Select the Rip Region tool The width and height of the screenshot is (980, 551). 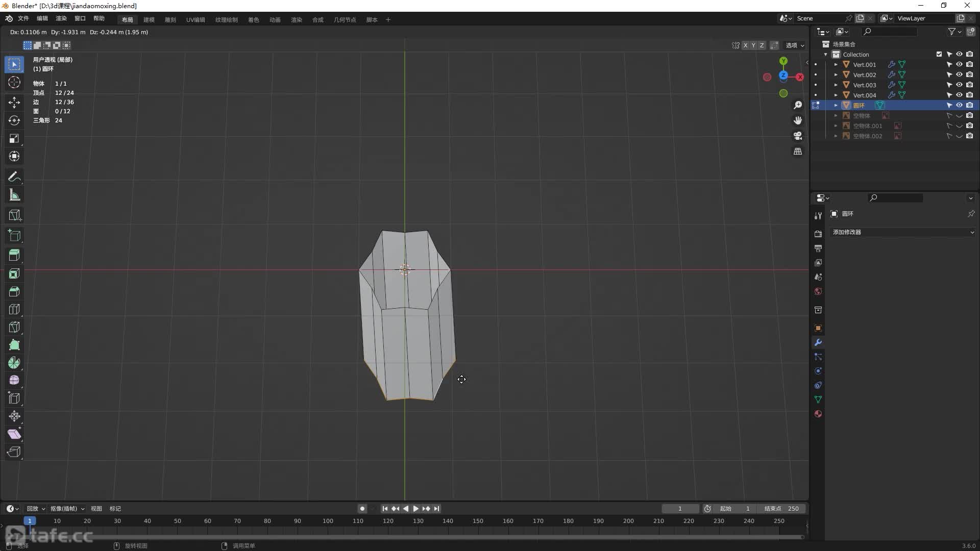tap(14, 452)
